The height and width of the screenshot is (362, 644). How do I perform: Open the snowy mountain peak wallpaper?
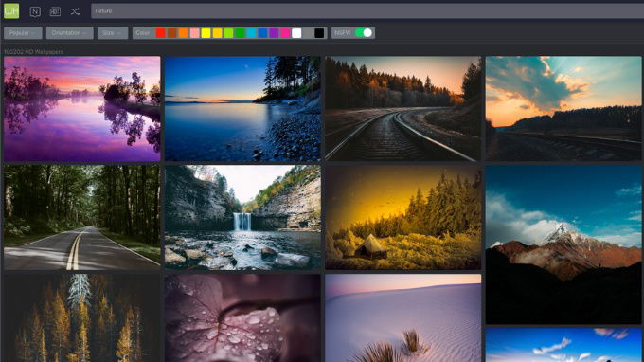(x=563, y=244)
